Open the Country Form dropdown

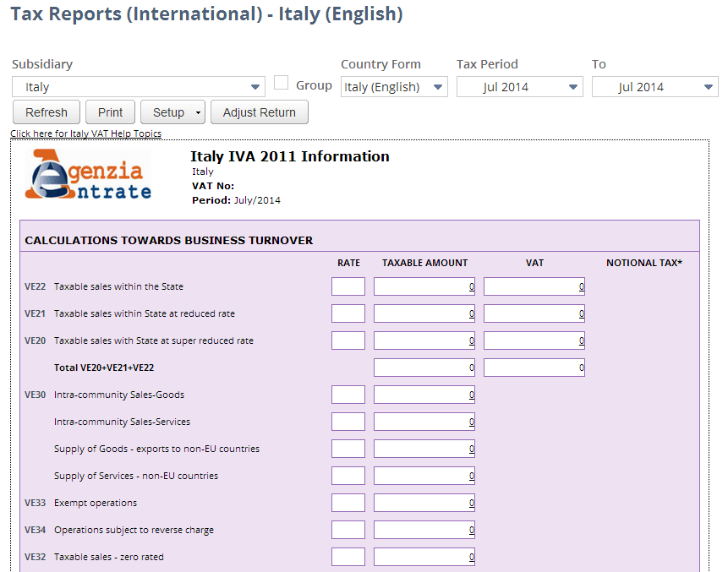tap(394, 87)
